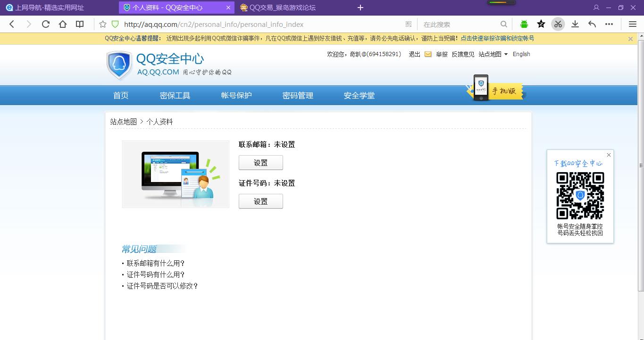Click the user account icon in title bar
The image size is (644, 340).
click(x=596, y=8)
